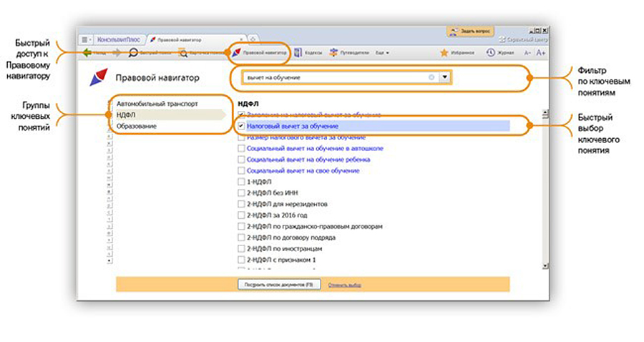Image resolution: width=644 pixels, height=342 pixels.
Task: Open the Журнал history clock icon
Action: pos(490,53)
